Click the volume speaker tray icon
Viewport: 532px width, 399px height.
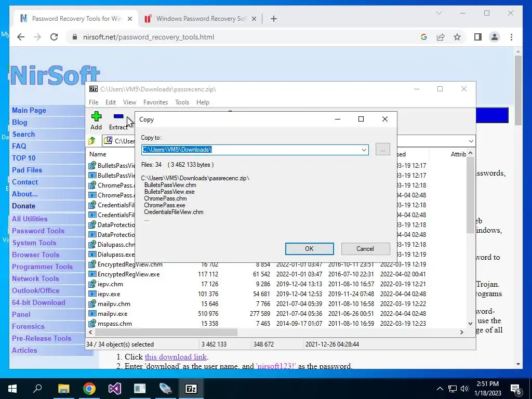tap(464, 389)
